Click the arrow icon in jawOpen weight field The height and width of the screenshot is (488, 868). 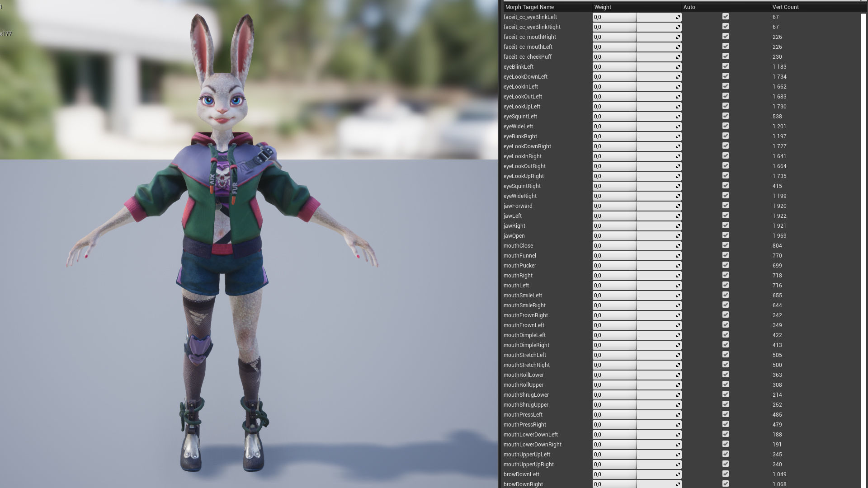pyautogui.click(x=678, y=236)
